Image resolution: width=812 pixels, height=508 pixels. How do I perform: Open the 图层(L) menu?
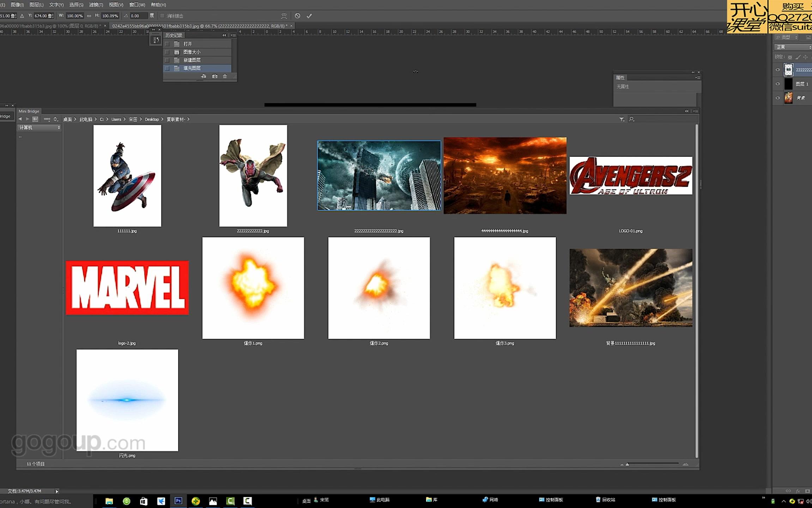[x=36, y=5]
